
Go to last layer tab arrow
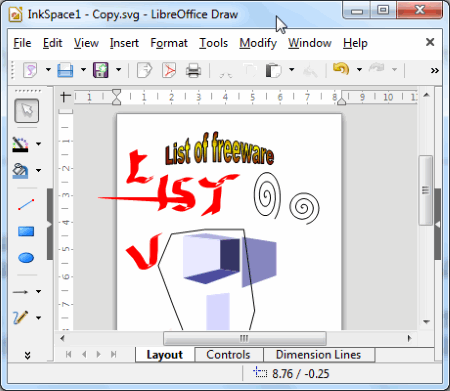114,354
